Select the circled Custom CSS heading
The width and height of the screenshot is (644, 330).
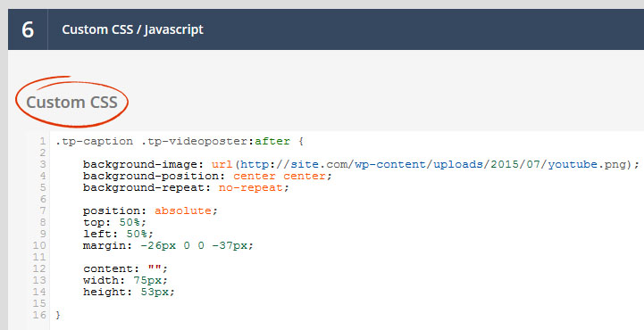click(71, 102)
